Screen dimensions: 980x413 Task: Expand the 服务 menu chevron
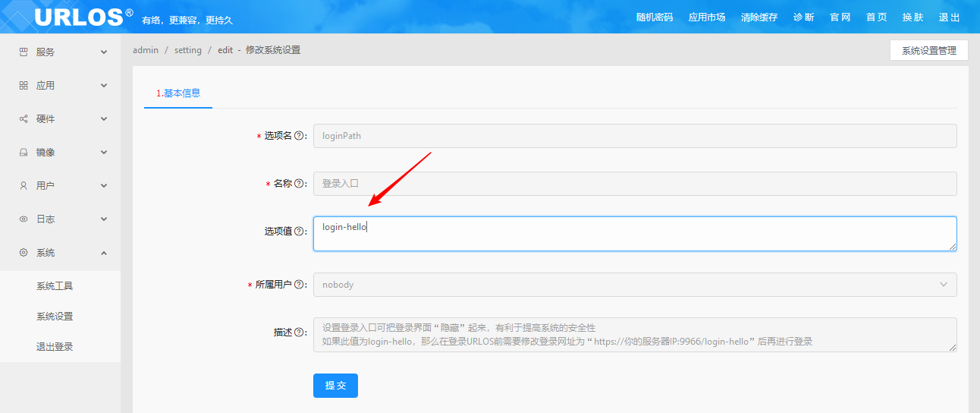(104, 52)
